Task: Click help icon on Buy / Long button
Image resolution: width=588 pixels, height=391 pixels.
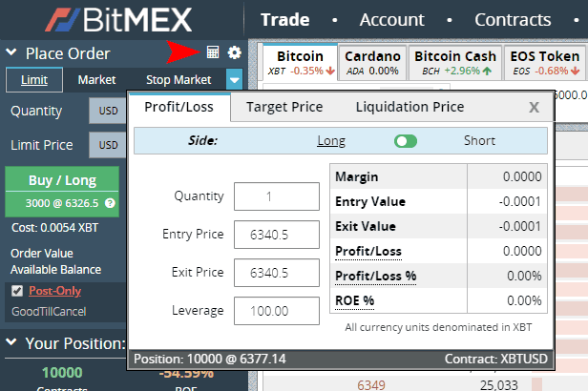Action: click(111, 203)
